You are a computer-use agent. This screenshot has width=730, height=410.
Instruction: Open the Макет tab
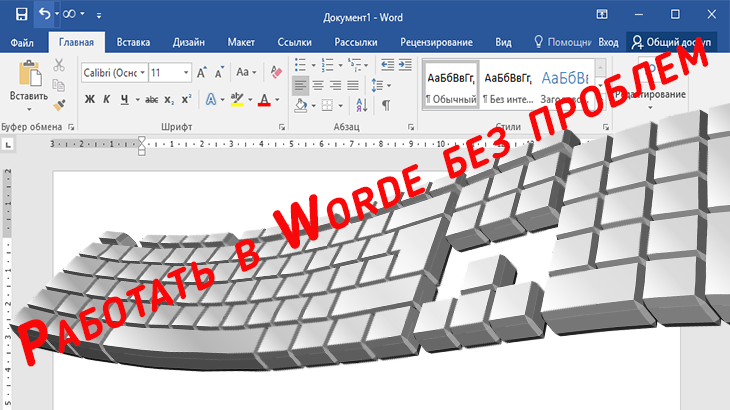[241, 42]
